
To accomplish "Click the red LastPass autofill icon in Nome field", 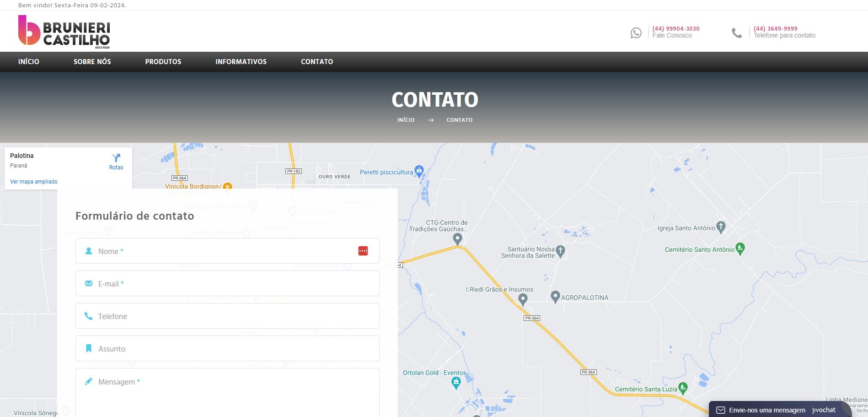I will 364,250.
